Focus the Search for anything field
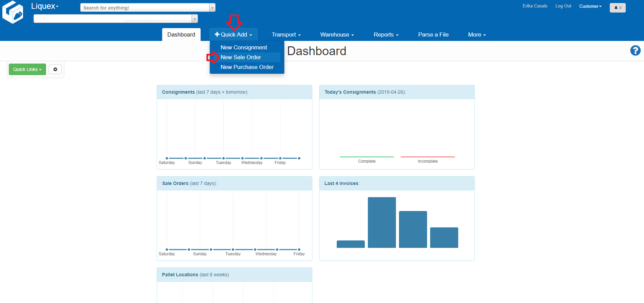Image resolution: width=644 pixels, height=303 pixels. click(145, 8)
